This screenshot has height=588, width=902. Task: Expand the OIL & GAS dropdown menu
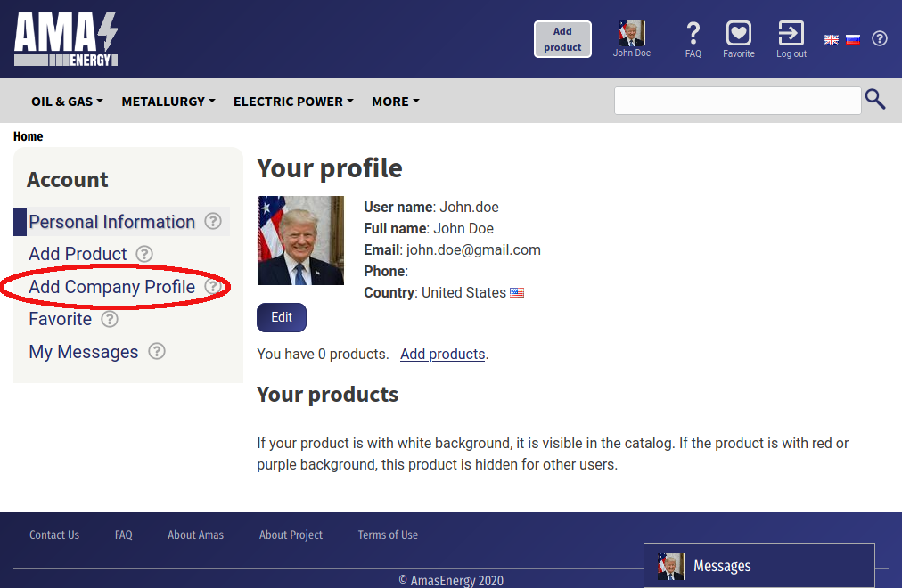pyautogui.click(x=68, y=102)
